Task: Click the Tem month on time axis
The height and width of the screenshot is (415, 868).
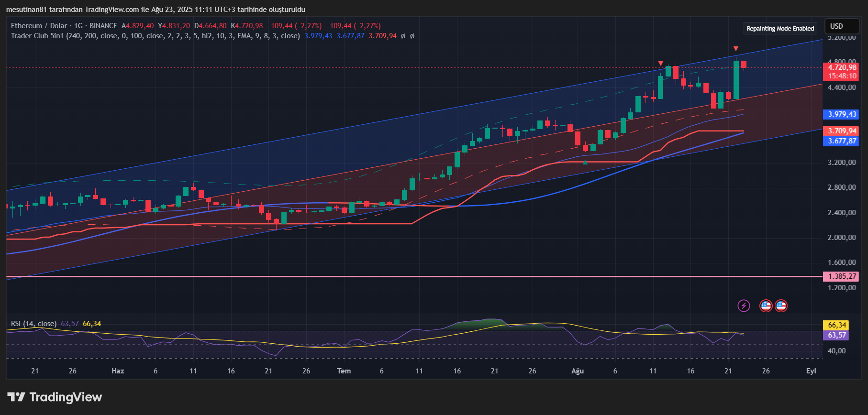Action: pos(344,371)
